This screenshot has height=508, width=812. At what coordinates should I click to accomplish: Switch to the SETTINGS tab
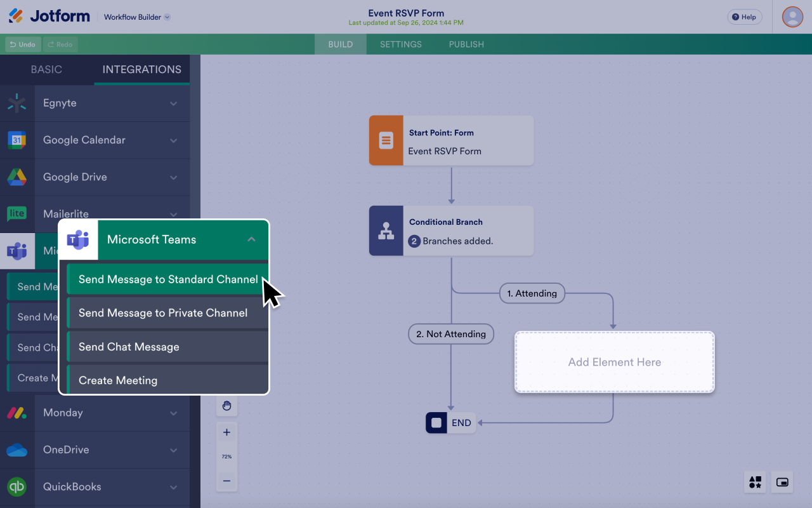point(400,44)
